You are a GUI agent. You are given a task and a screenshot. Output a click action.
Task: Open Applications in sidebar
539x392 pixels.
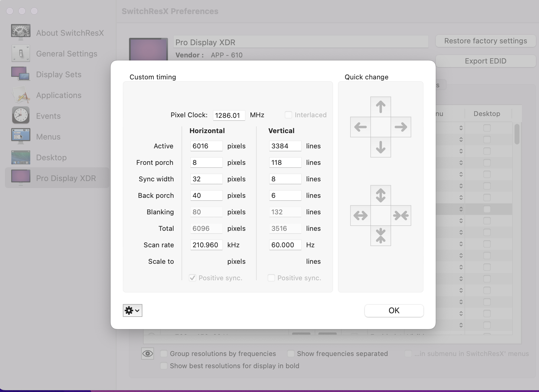coord(57,95)
